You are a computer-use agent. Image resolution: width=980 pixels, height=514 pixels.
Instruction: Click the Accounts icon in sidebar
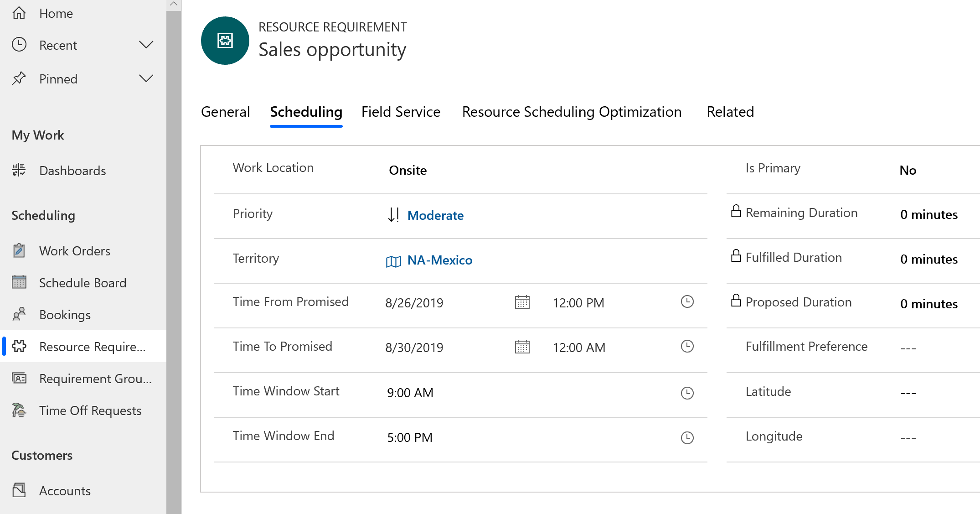tap(20, 490)
